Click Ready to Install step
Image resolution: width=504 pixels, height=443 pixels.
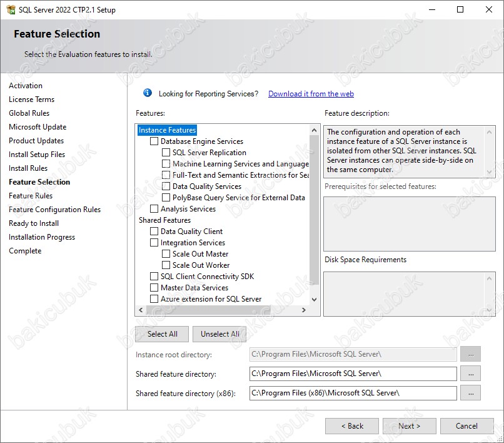click(34, 223)
